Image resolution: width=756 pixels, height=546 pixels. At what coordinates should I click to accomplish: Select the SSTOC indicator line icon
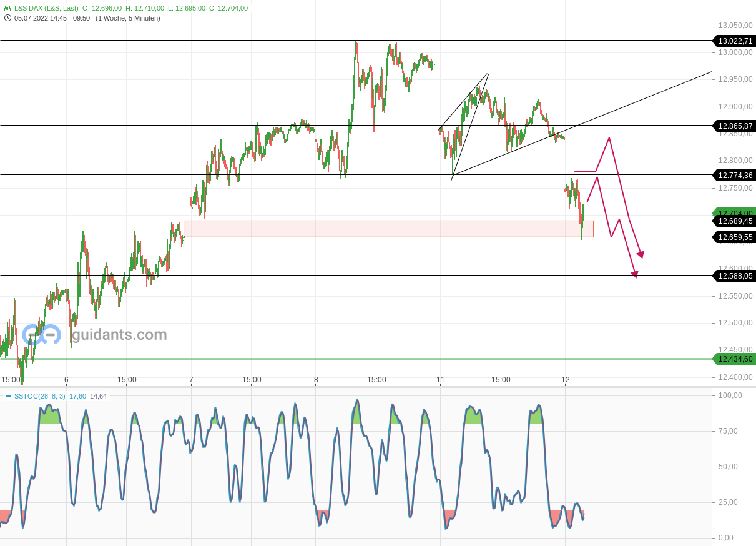pos(7,396)
